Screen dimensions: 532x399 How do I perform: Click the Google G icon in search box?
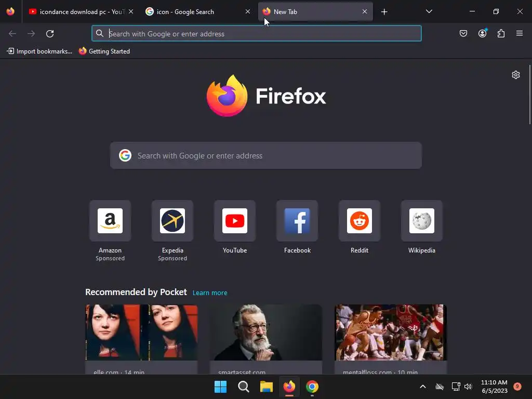tap(125, 155)
